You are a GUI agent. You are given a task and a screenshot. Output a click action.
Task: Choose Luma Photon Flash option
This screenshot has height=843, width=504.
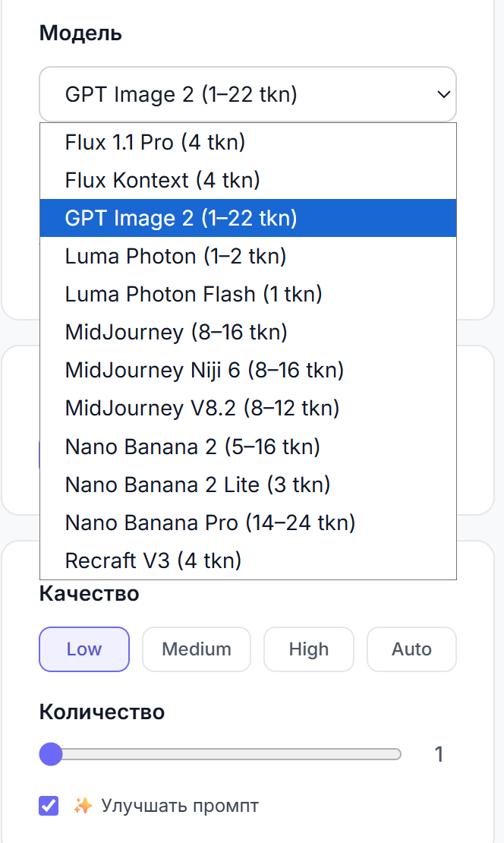(x=248, y=294)
